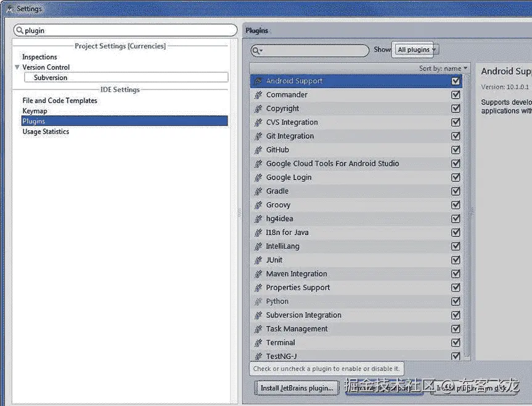Collapse the Version Control tree node
Screen dimensions: 532x406
click(x=17, y=67)
